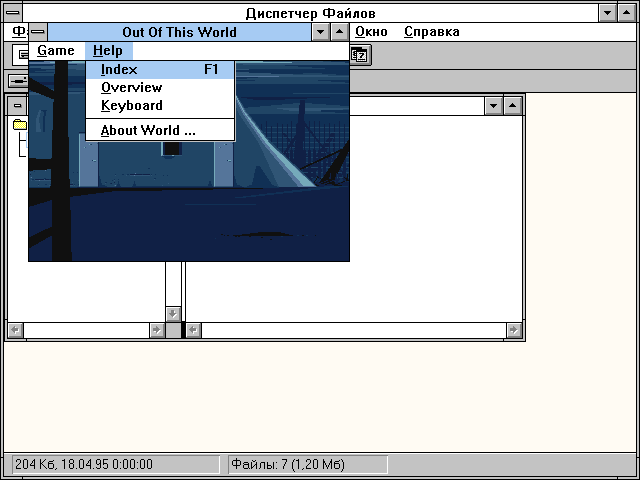The width and height of the screenshot is (640, 480).
Task: Open Out Of This World control menu box
Action: [x=38, y=32]
